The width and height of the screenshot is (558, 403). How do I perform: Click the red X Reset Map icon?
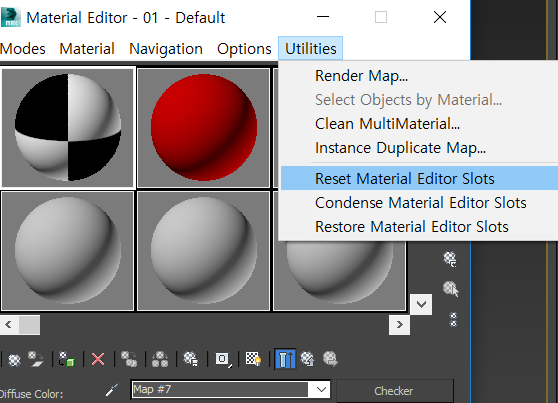pyautogui.click(x=98, y=359)
